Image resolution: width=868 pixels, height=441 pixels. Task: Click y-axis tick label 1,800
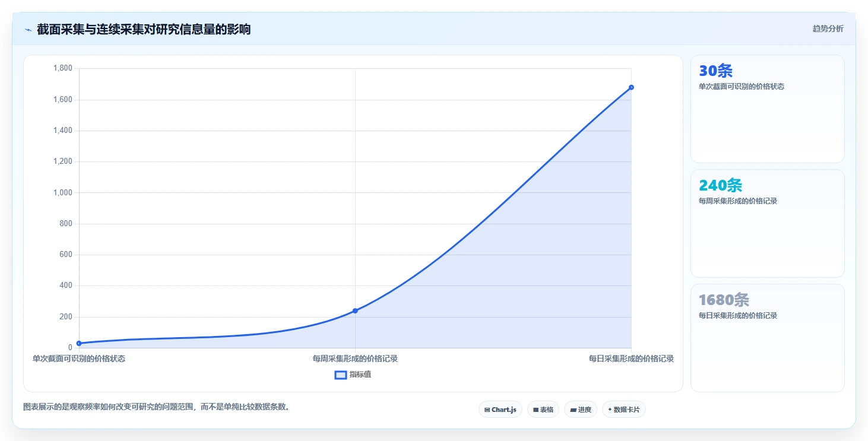tap(62, 68)
